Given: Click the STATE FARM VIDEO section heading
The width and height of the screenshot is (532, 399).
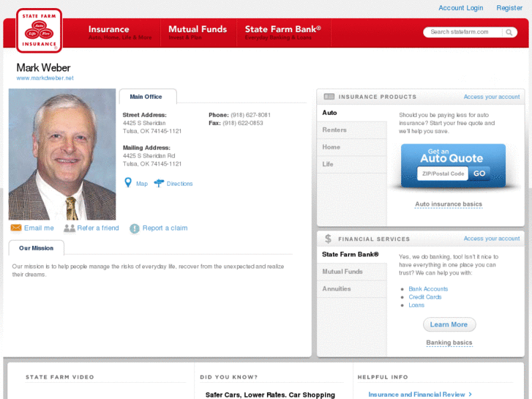Looking at the screenshot, I should (x=60, y=377).
